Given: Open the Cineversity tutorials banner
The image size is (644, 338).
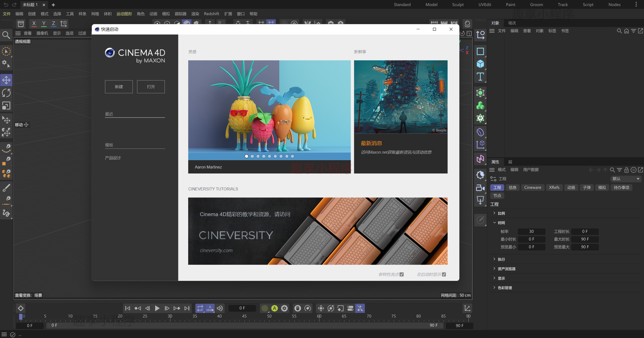Looking at the screenshot, I should tap(318, 231).
